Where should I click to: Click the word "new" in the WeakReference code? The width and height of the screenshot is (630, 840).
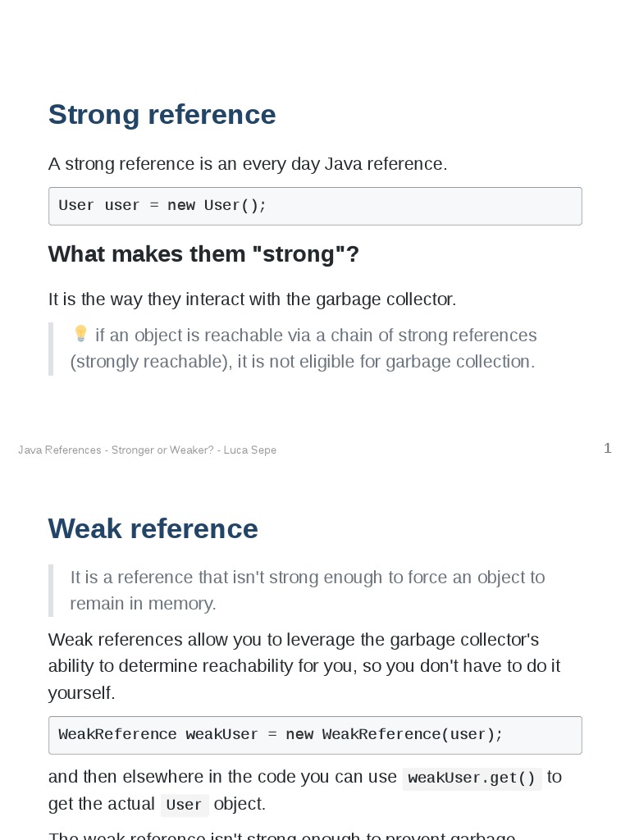pyautogui.click(x=299, y=735)
